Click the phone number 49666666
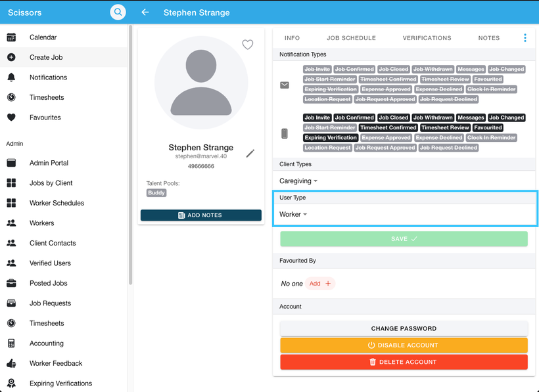Screen dimensions: 539x392 point(200,166)
